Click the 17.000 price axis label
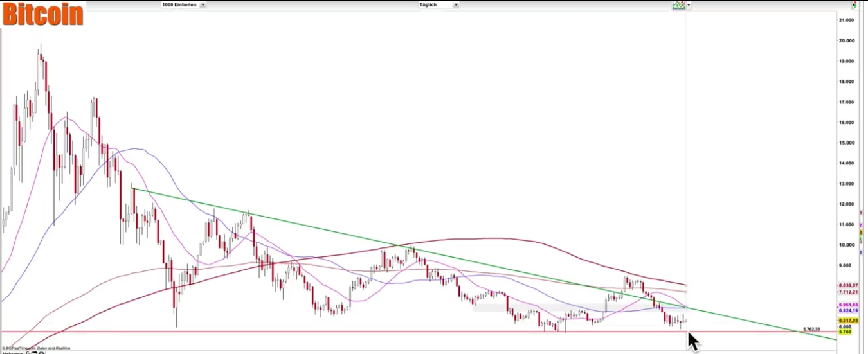Viewport: 868px width, 354px height. coord(847,102)
